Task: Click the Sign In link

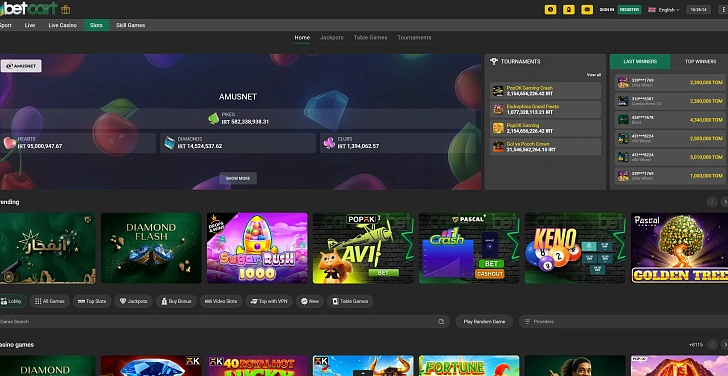Action: [606, 9]
